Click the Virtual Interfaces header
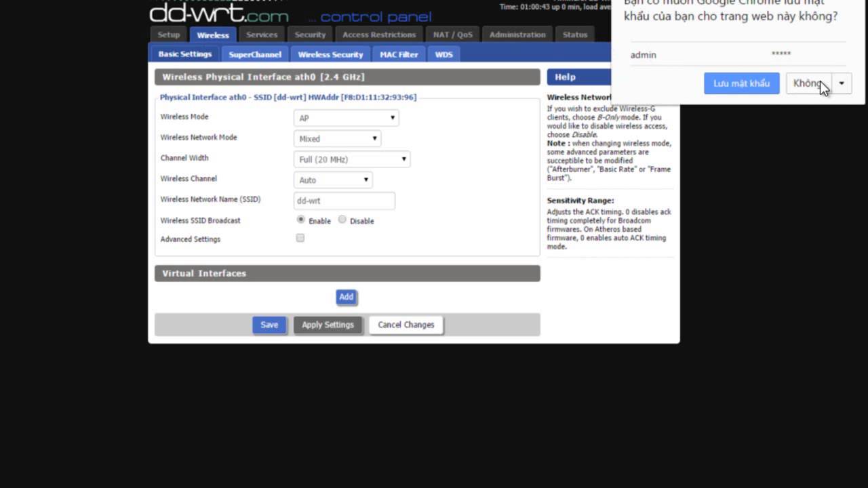This screenshot has height=488, width=868. (x=347, y=273)
